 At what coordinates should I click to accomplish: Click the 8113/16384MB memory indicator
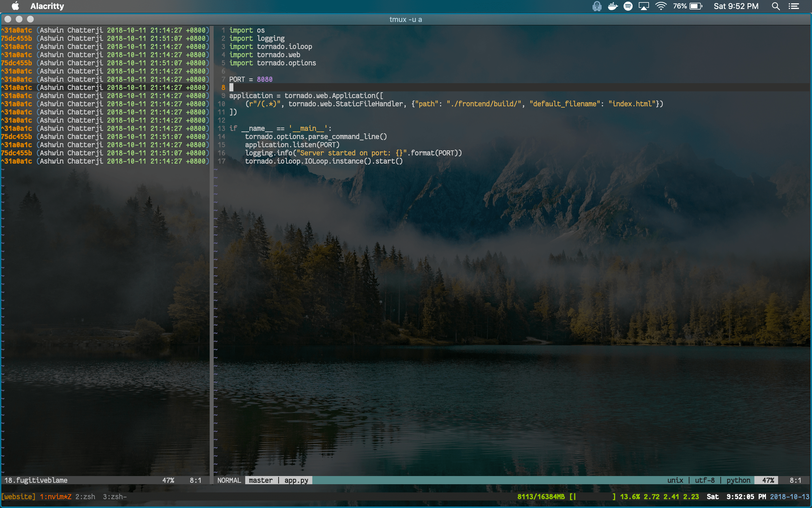(541, 497)
